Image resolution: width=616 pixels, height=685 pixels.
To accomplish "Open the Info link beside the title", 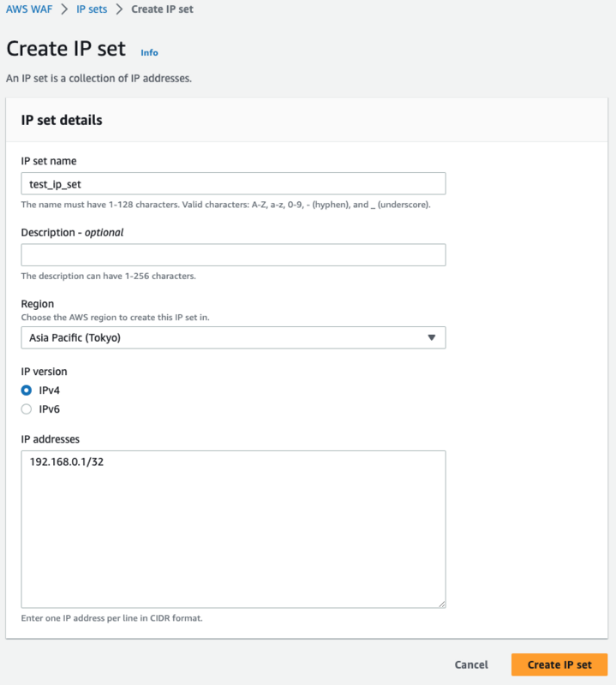I will pyautogui.click(x=149, y=52).
